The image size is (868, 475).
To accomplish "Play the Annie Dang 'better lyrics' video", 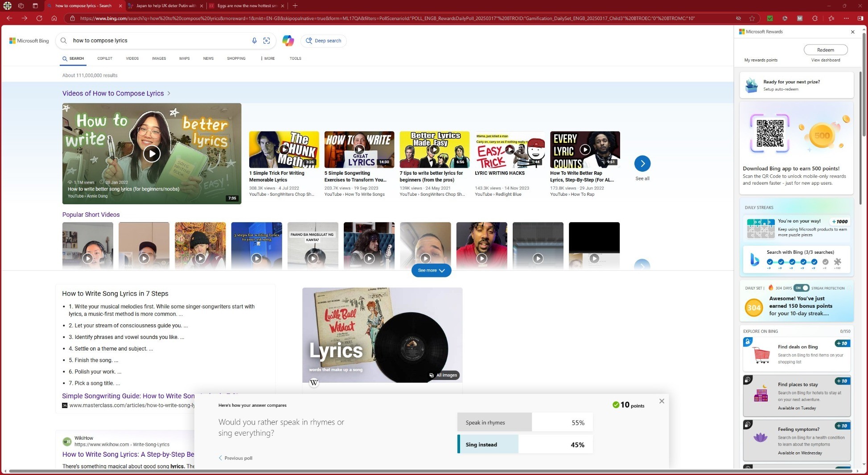I will [152, 154].
